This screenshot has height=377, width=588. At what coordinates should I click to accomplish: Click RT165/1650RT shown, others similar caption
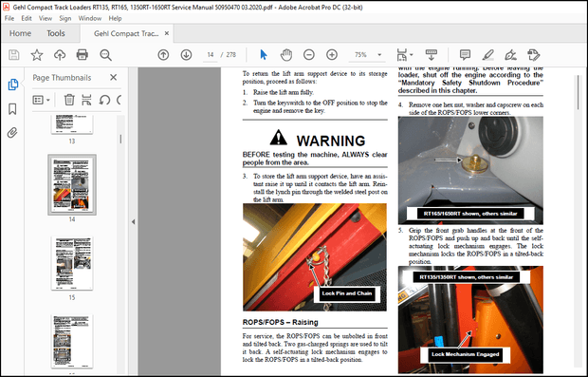tap(470, 214)
